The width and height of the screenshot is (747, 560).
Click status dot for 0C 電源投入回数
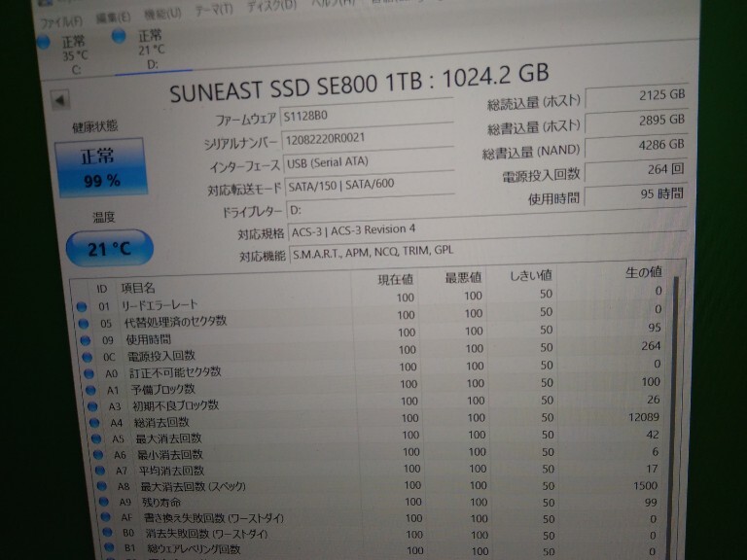(88, 357)
